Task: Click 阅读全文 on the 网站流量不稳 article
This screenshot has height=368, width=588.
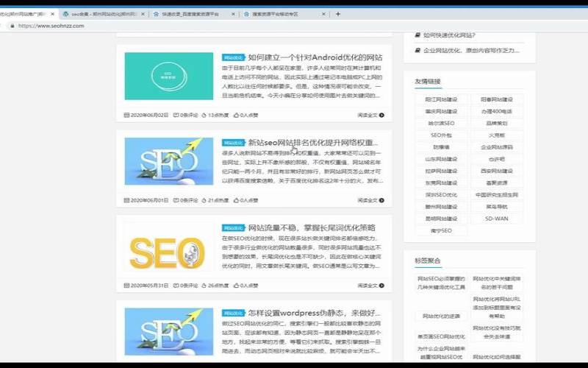Action: coord(370,286)
